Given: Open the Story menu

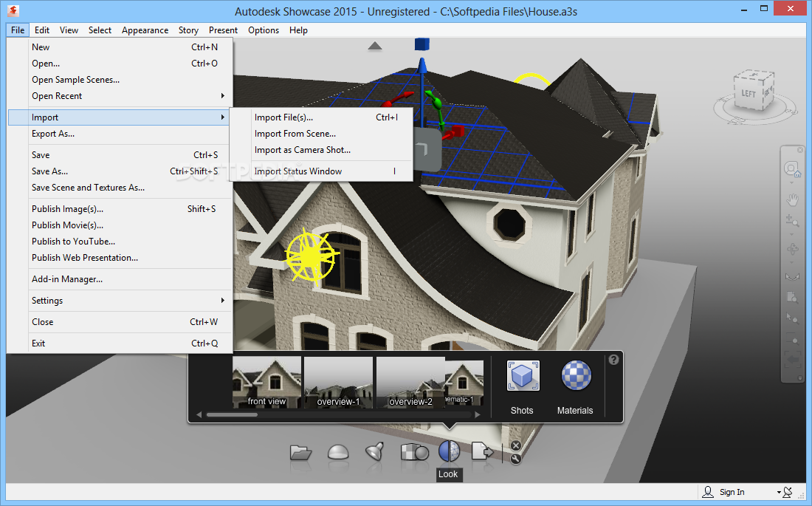Looking at the screenshot, I should [x=188, y=30].
